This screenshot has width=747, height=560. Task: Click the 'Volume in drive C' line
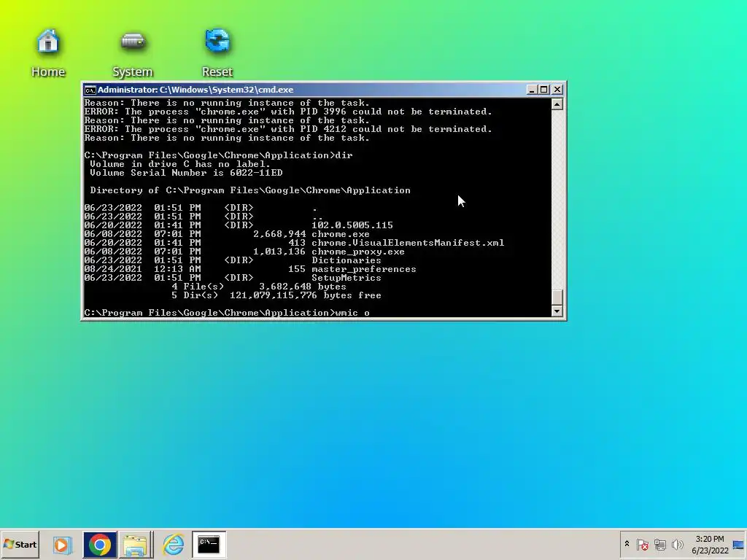click(180, 164)
